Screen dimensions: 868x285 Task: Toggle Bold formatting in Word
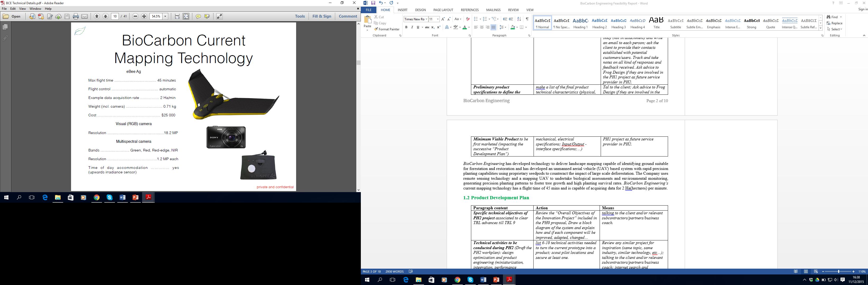[x=406, y=27]
